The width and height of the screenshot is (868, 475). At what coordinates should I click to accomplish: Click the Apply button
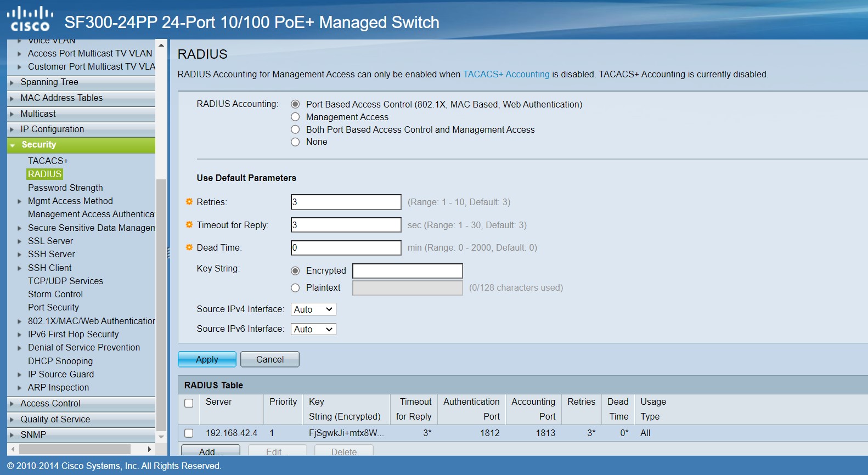207,359
